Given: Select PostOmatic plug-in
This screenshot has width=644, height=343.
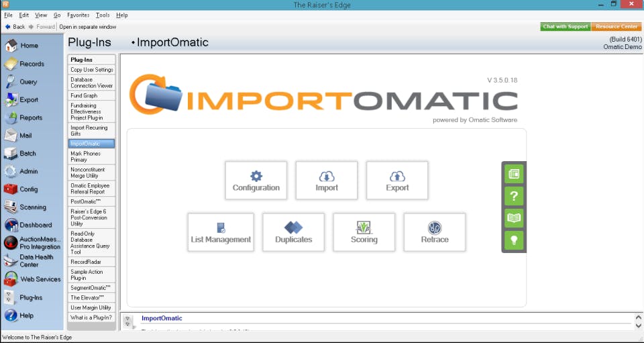Looking at the screenshot, I should coord(92,201).
